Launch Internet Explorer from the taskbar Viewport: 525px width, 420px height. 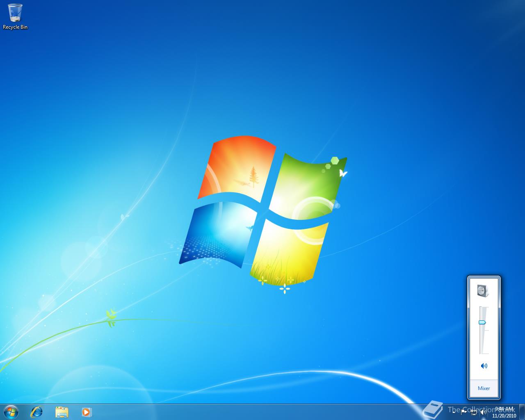[x=37, y=412]
